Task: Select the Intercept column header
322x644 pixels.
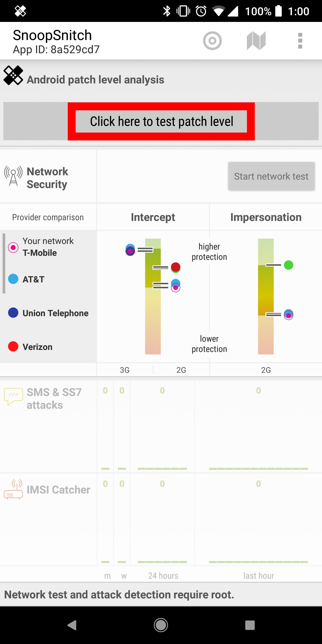Action: [153, 217]
